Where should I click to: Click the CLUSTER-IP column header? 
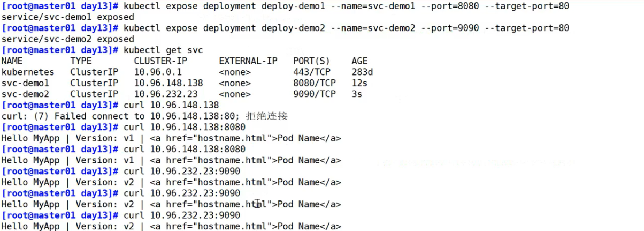[158, 61]
